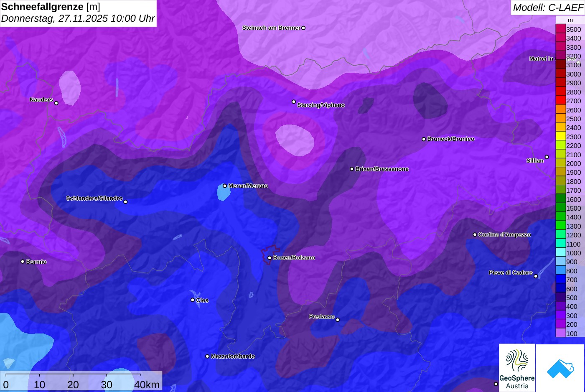
Task: Select the Mezzolombardo marker dot
Action: (x=207, y=356)
